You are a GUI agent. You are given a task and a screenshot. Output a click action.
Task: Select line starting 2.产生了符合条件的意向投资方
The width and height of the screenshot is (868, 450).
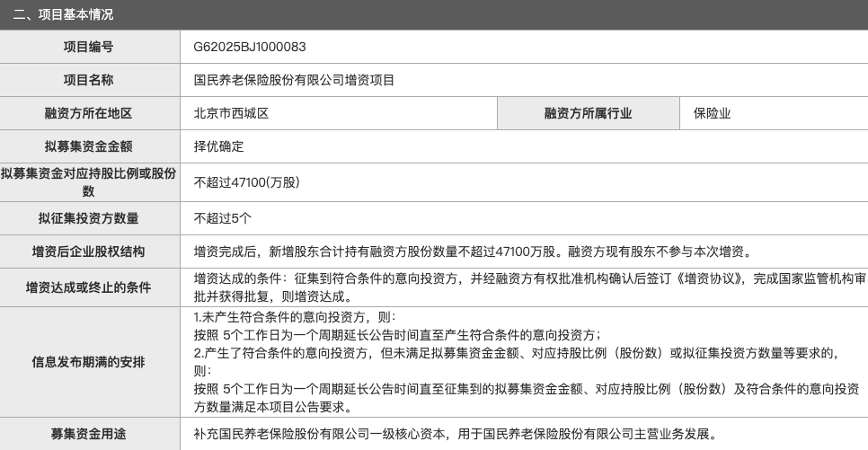516,353
